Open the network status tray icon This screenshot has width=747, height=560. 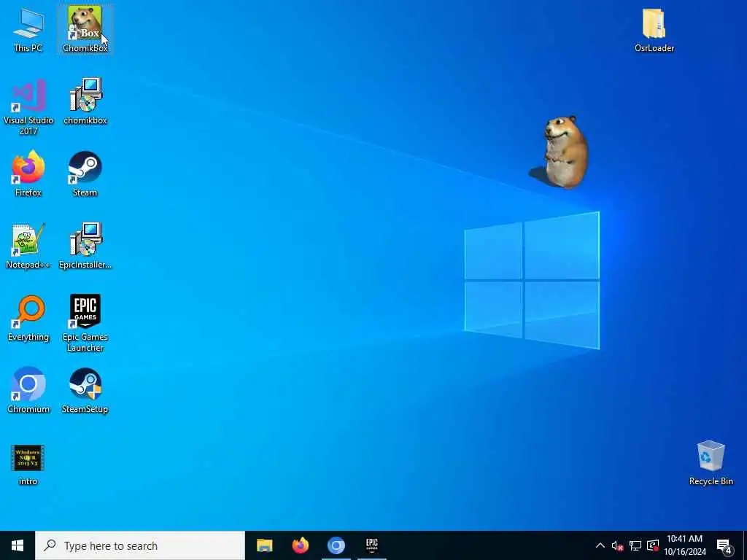(635, 545)
